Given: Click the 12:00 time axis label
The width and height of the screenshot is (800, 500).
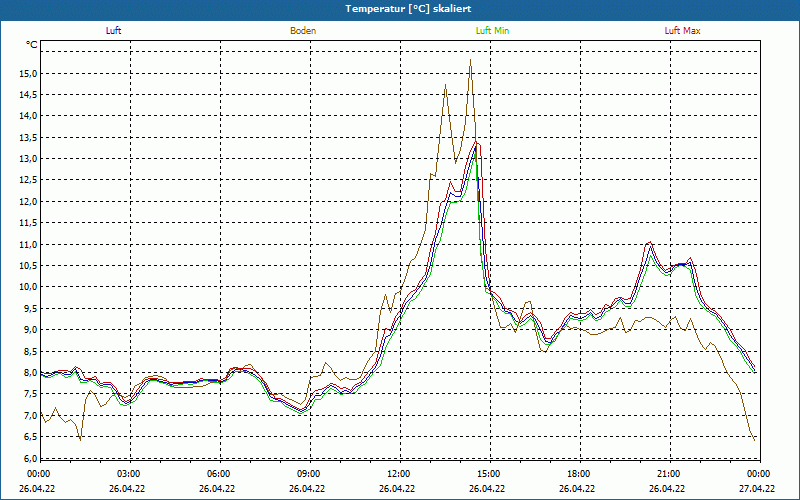Looking at the screenshot, I should coord(398,474).
